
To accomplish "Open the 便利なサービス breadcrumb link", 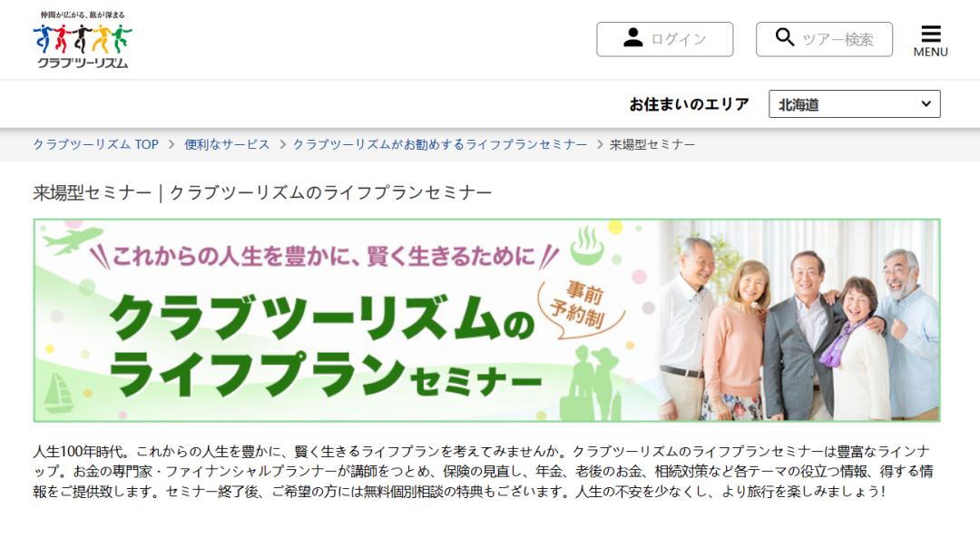I will pos(227,144).
